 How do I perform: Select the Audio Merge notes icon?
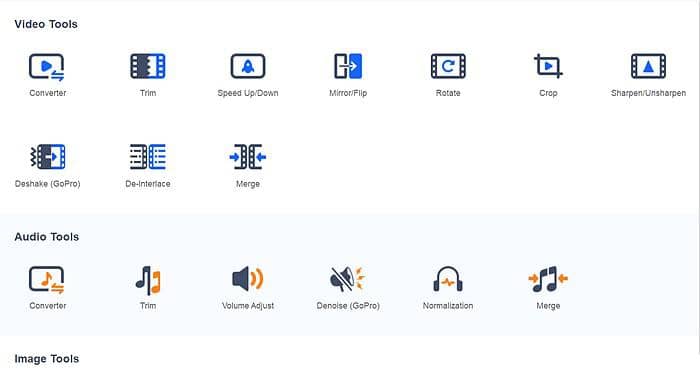(x=548, y=279)
